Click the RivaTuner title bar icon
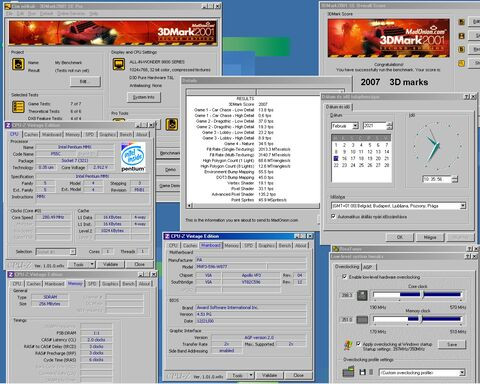This screenshot has height=384, width=480. tap(336, 249)
